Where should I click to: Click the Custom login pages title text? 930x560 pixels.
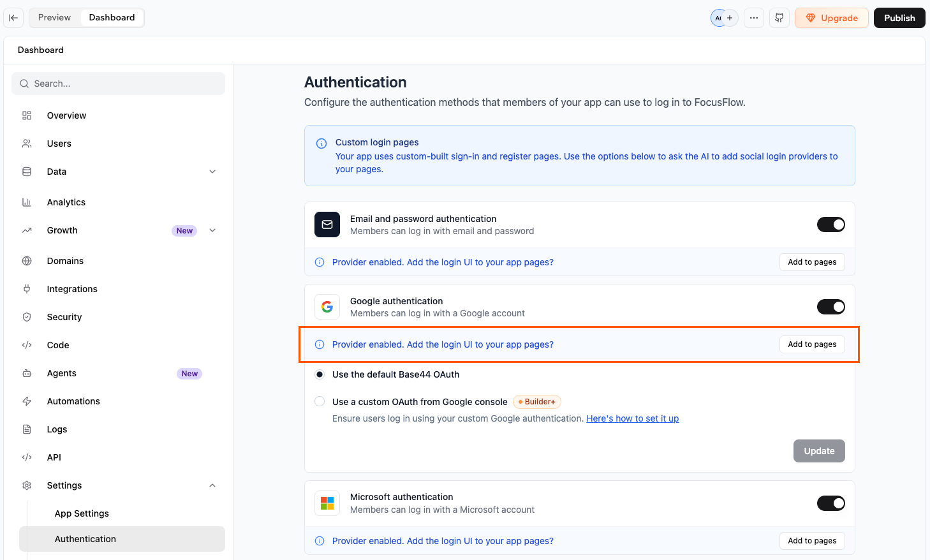(x=377, y=142)
